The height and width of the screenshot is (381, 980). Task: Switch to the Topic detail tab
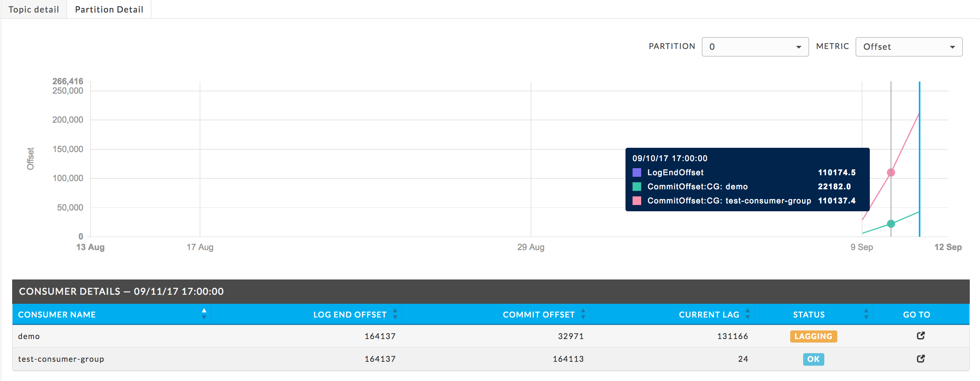(x=34, y=9)
